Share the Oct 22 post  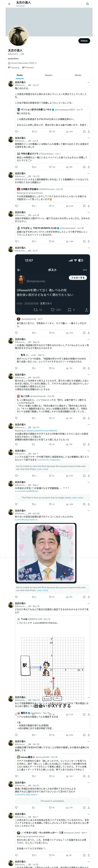click(x=89, y=206)
